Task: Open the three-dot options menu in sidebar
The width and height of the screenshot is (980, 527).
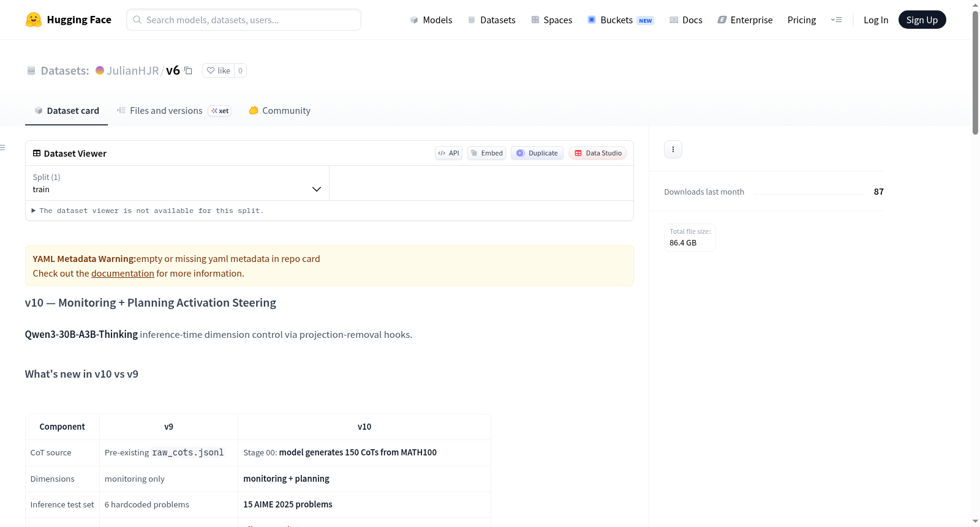Action: point(673,149)
